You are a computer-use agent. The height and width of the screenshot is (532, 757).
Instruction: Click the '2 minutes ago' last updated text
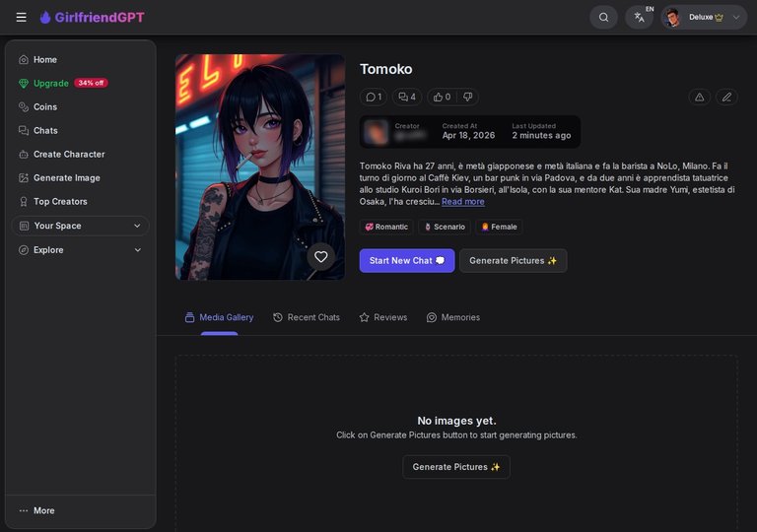point(541,135)
